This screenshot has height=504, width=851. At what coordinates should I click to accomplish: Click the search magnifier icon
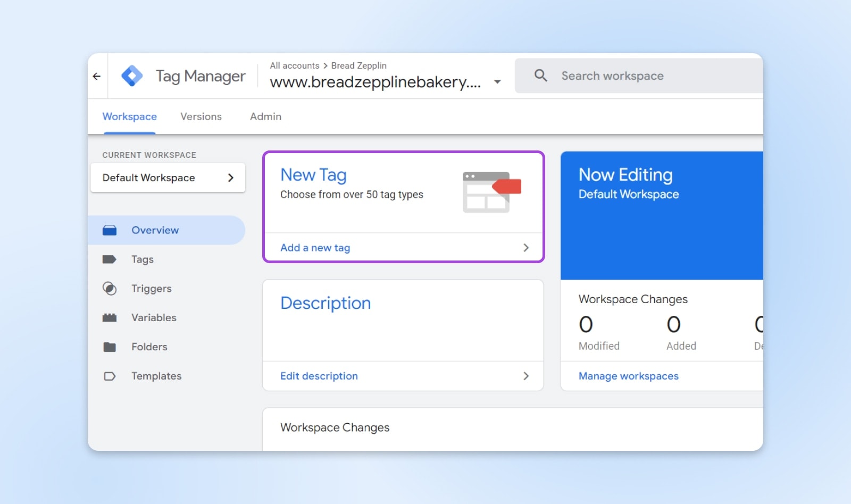coord(540,75)
